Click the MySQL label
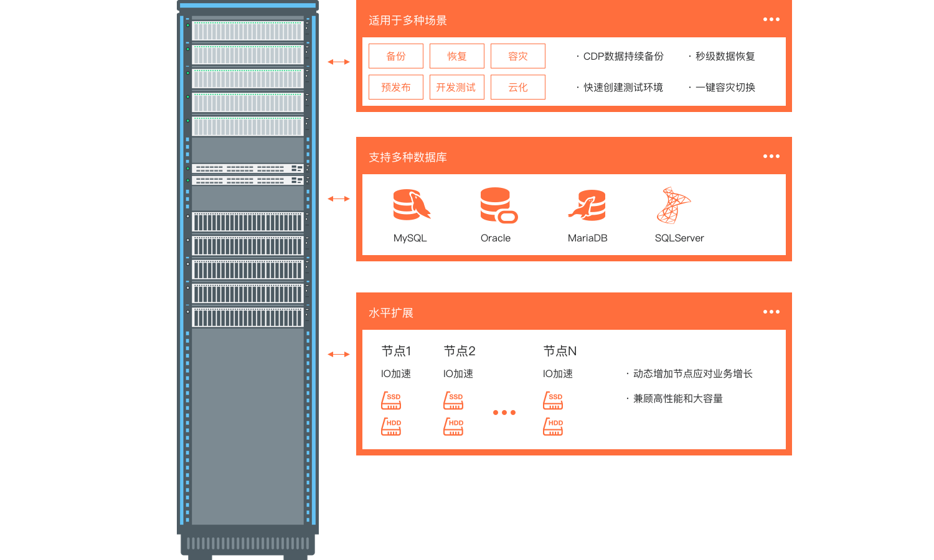934x560 pixels. [410, 238]
